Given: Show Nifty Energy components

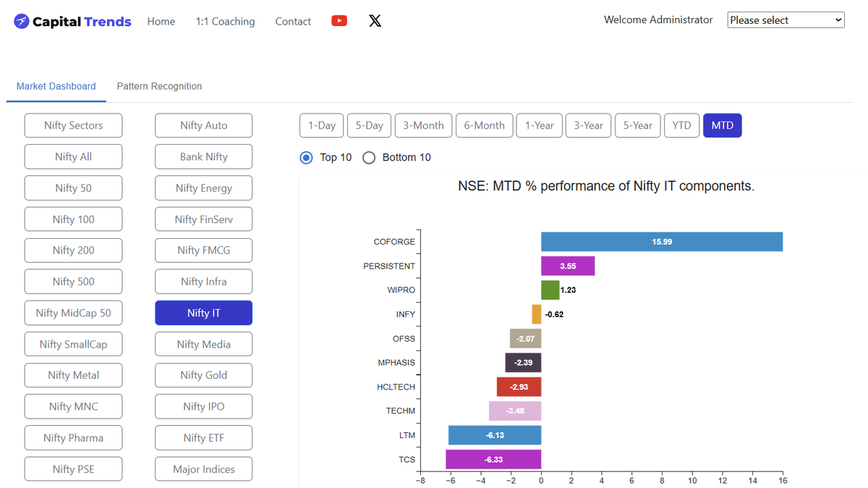Looking at the screenshot, I should click(x=204, y=188).
